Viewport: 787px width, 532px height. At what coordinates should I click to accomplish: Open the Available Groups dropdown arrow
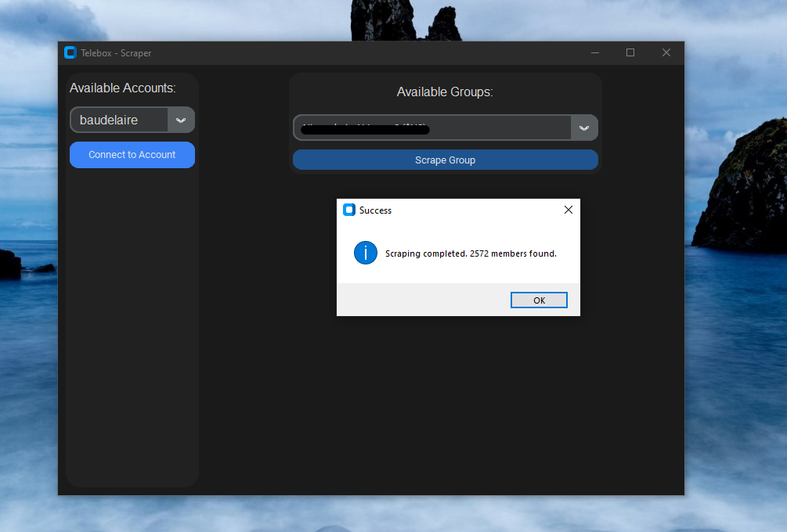[584, 128]
